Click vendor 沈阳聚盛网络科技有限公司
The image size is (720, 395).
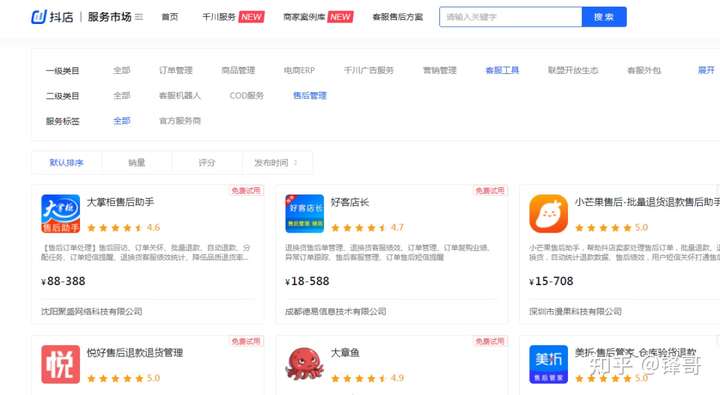point(92,311)
